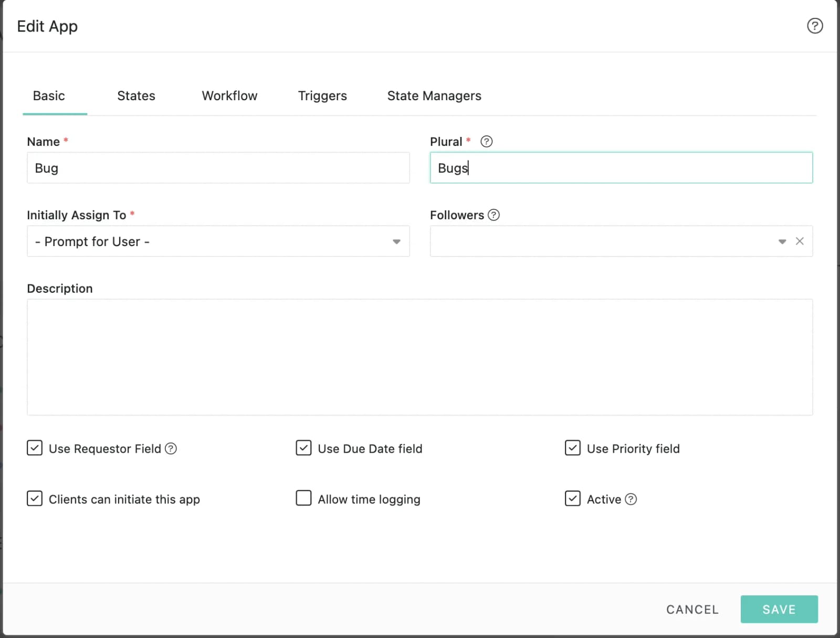840x638 pixels.
Task: Disable the Use Priority field checkbox
Action: [572, 448]
